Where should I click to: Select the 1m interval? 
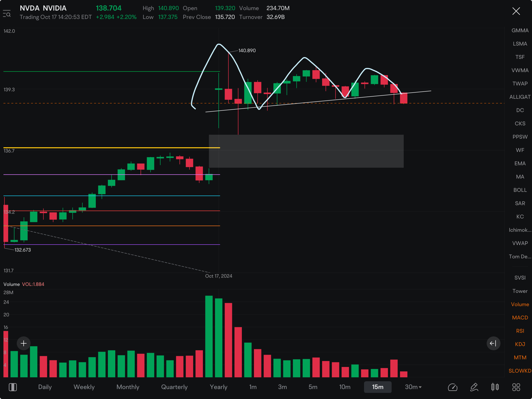[x=253, y=387]
